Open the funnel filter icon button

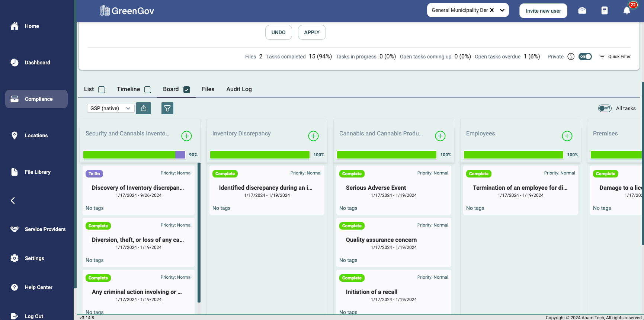(x=167, y=108)
